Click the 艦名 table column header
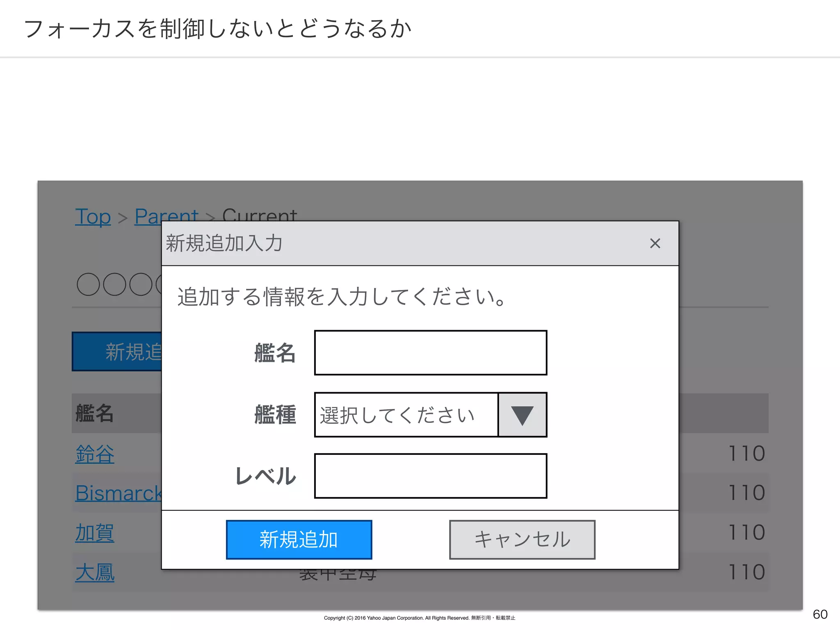This screenshot has height=630, width=840. tap(95, 413)
